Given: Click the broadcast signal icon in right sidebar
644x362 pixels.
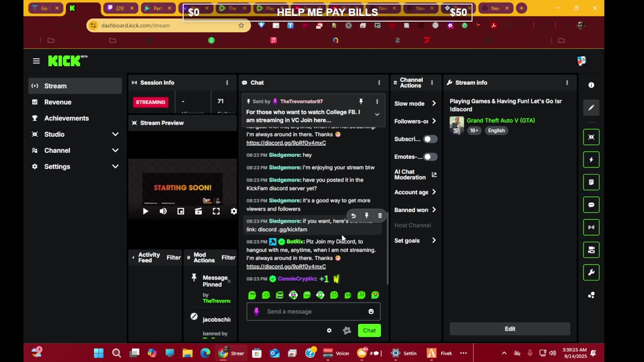Looking at the screenshot, I should tap(591, 227).
